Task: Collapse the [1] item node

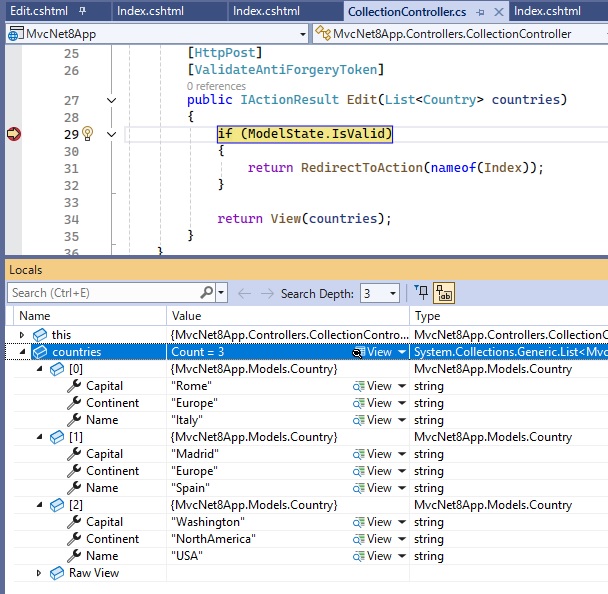Action: point(40,437)
